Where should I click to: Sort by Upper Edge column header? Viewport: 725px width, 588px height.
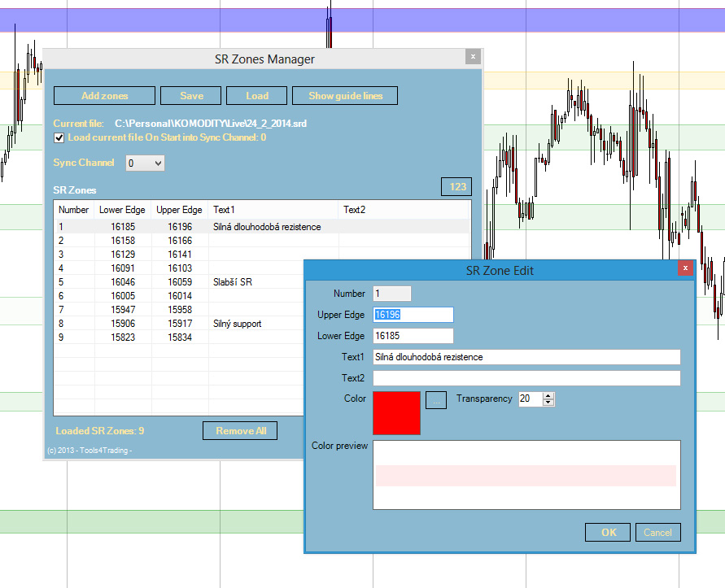pyautogui.click(x=179, y=210)
